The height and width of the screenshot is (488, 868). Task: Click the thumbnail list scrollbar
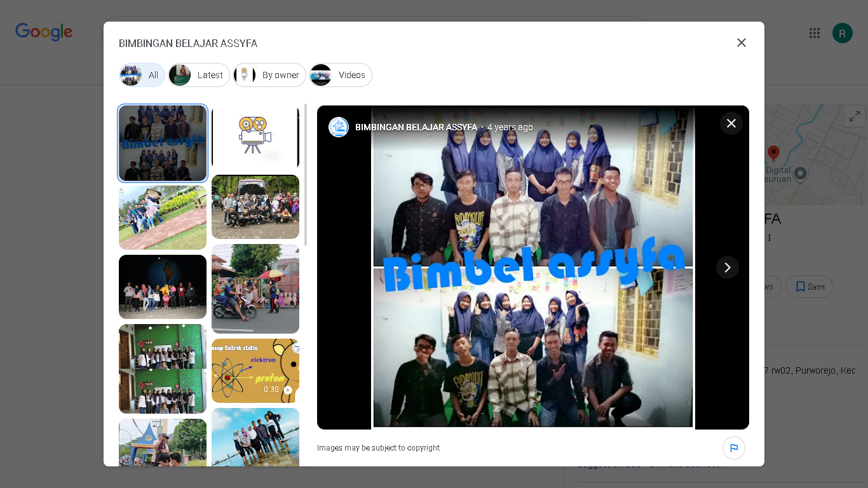click(306, 175)
